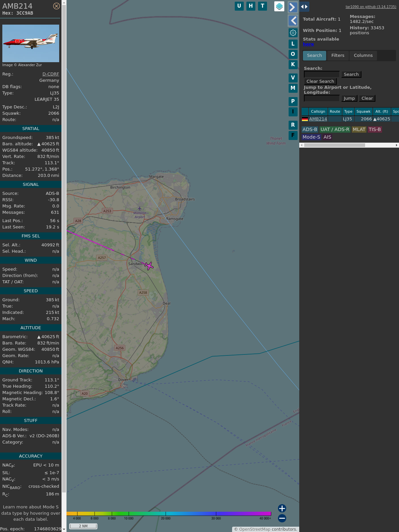Click the Clear button beside Jump

[367, 98]
